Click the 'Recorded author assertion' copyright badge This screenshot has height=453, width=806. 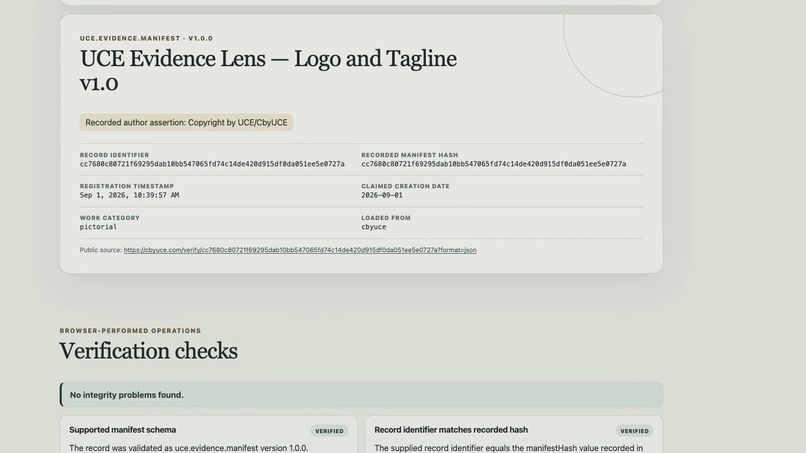coord(186,122)
